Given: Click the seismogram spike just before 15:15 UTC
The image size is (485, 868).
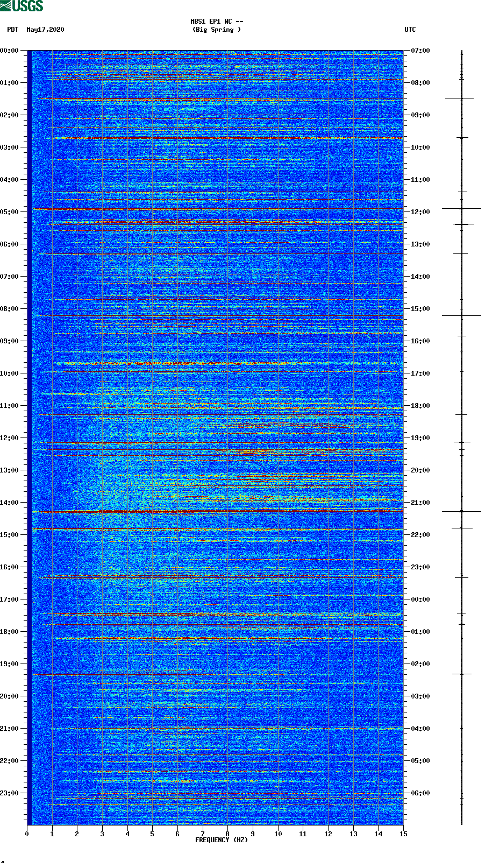Looking at the screenshot, I should click(461, 315).
